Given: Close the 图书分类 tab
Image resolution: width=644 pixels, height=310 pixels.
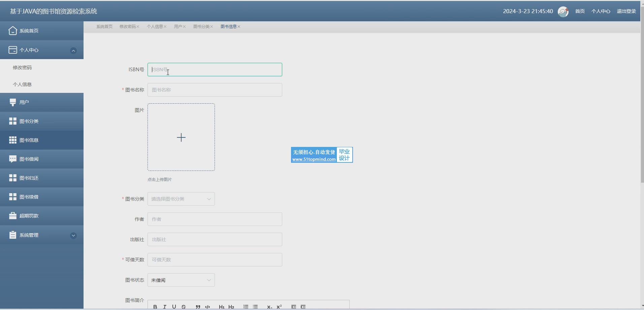Looking at the screenshot, I should pos(212,27).
